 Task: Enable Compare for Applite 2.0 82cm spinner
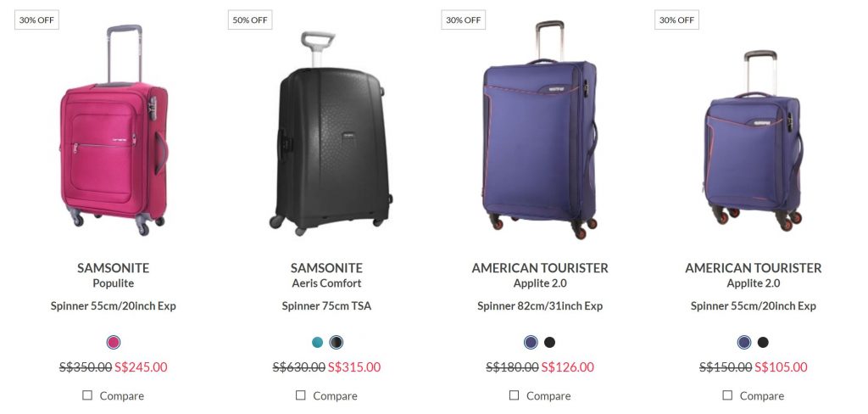pos(515,395)
